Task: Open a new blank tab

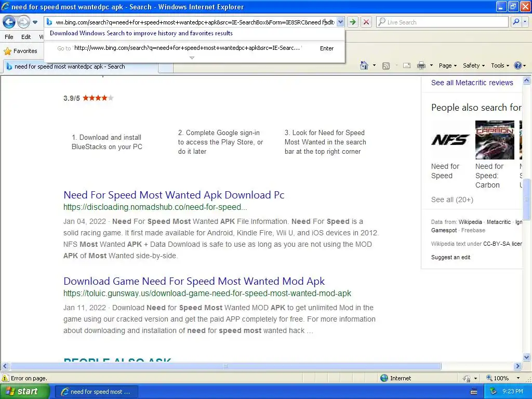Action: click(x=166, y=67)
